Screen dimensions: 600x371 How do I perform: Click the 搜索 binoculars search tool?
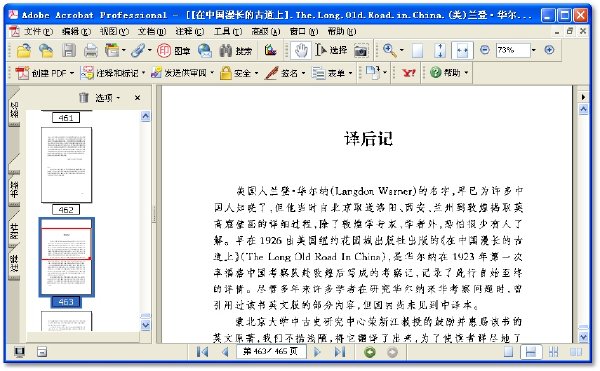pos(235,50)
